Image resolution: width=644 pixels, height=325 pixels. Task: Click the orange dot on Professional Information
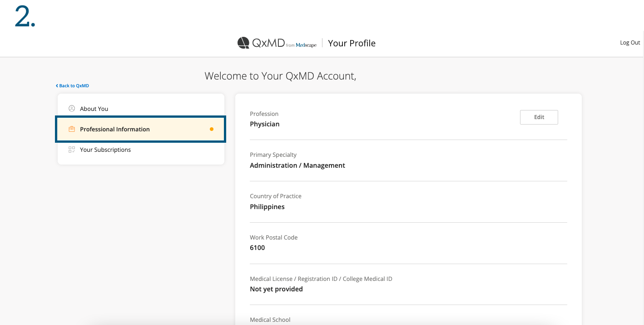212,129
